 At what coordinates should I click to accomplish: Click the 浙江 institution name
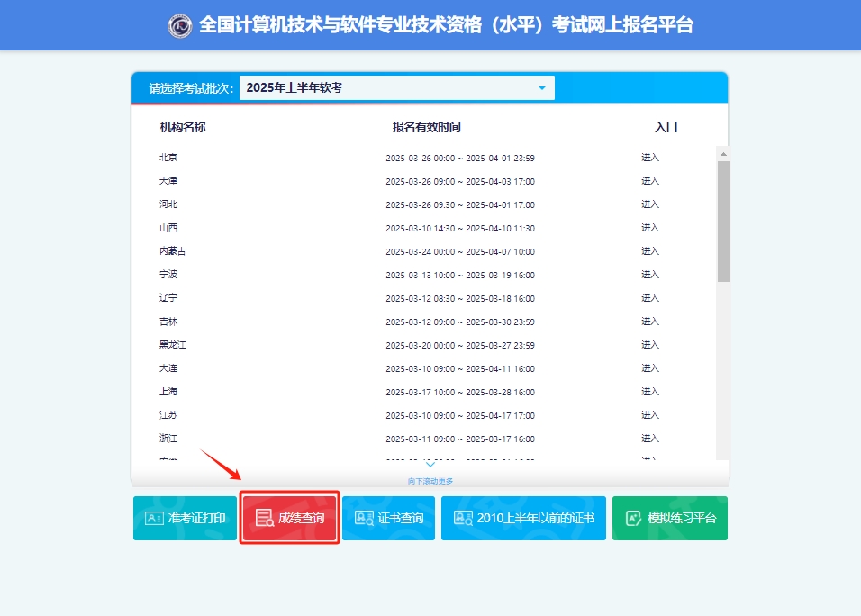point(168,439)
